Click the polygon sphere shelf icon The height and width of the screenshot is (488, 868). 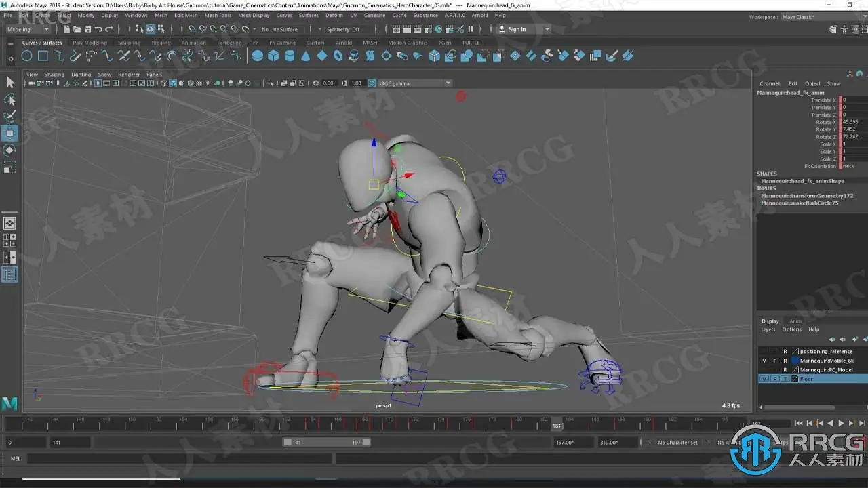tap(258, 56)
